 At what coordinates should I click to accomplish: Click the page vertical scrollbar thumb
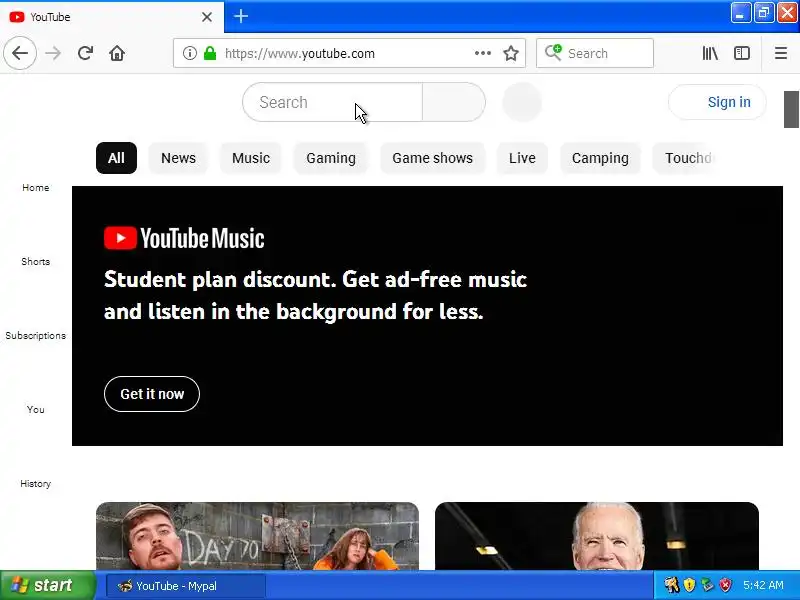tap(791, 109)
